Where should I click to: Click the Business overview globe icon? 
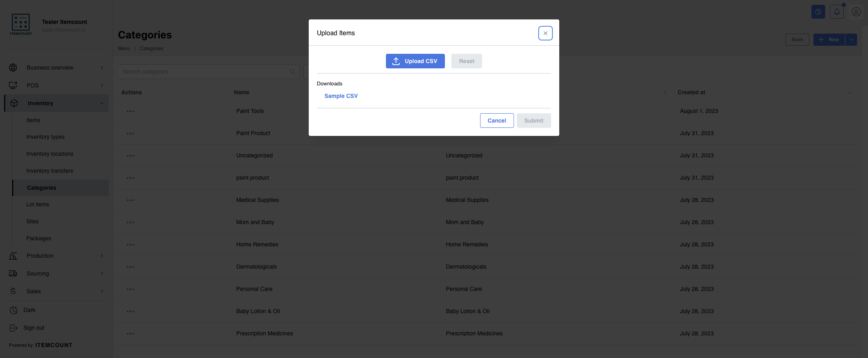(13, 68)
